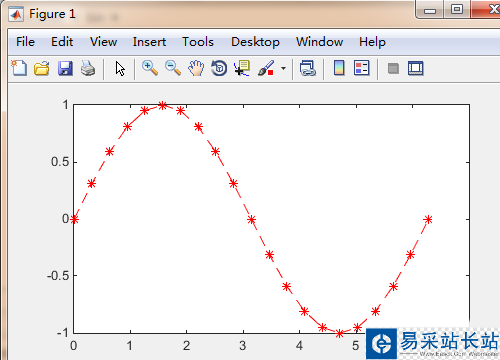This screenshot has width=500, height=360.
Task: Activate the Zoom In magnifier
Action: pos(150,68)
